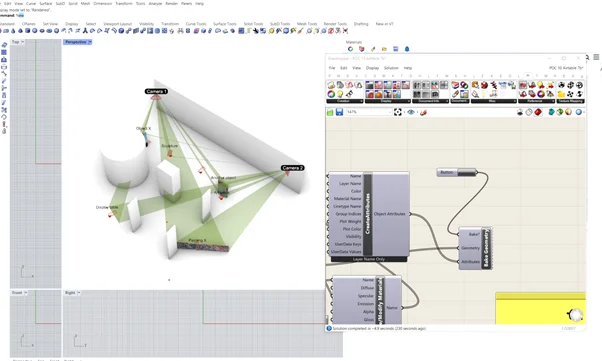Click the Camera 1 label in Perspective viewport
The height and width of the screenshot is (361, 602).
[157, 91]
